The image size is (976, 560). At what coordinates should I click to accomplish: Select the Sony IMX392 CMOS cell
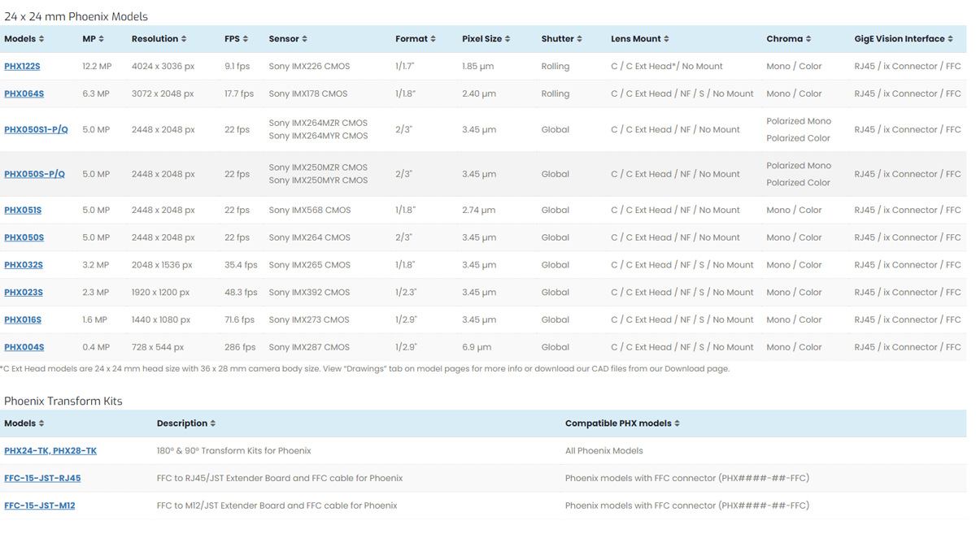click(309, 293)
